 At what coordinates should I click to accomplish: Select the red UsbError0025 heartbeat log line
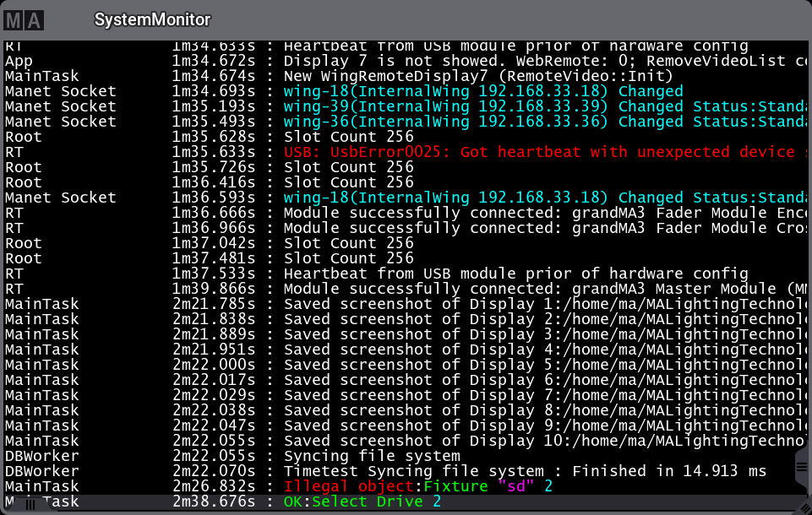click(406, 152)
